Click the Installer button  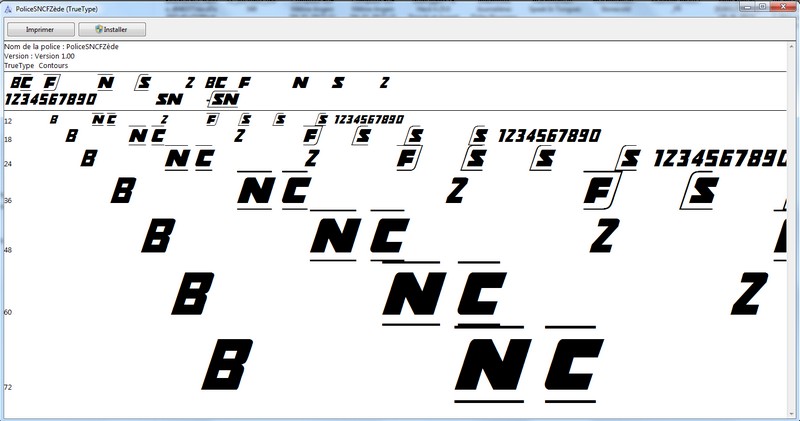click(x=112, y=30)
